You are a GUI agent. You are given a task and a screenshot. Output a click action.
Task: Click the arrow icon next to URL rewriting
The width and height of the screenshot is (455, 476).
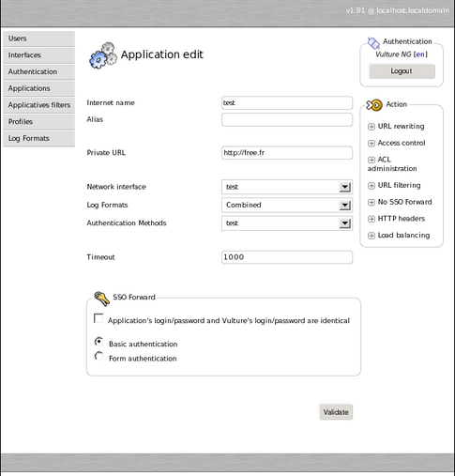[x=372, y=127]
